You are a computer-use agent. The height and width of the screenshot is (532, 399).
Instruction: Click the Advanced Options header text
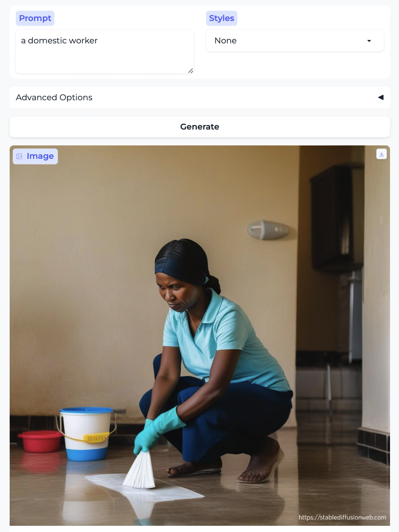tap(54, 98)
